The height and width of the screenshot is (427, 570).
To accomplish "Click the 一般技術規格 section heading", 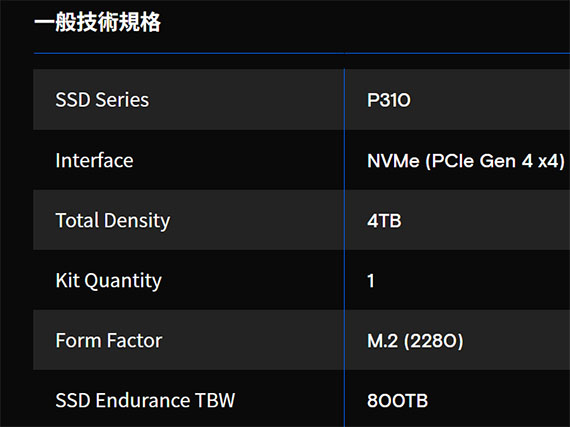I will click(x=97, y=23).
